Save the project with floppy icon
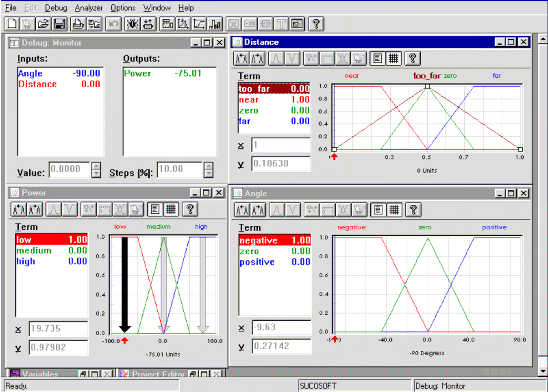The height and width of the screenshot is (392, 548). click(x=60, y=24)
